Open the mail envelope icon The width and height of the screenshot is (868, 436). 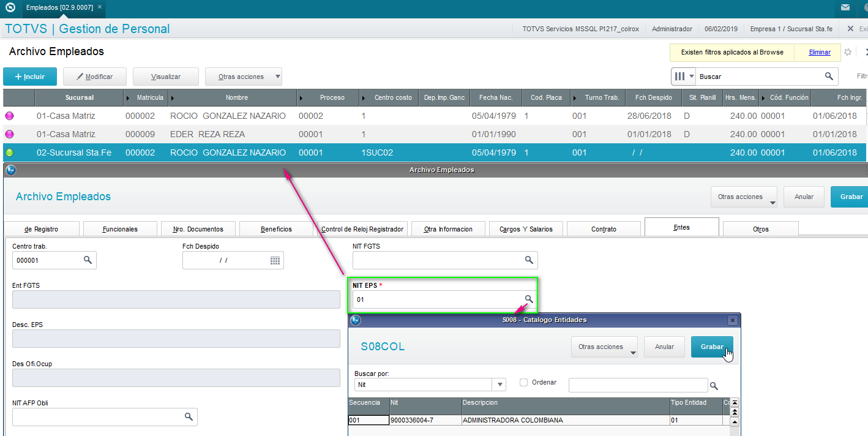[x=845, y=9]
